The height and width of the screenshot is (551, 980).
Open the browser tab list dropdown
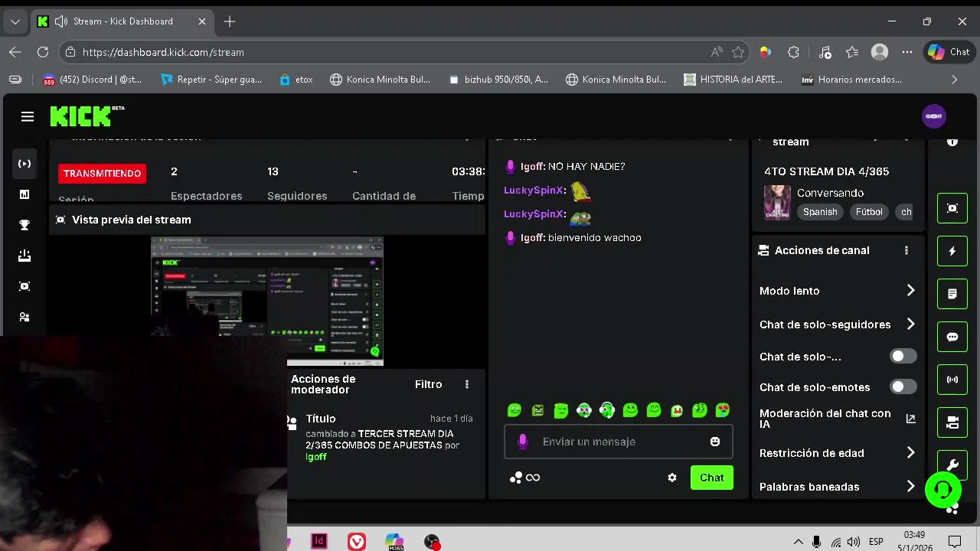pos(15,21)
